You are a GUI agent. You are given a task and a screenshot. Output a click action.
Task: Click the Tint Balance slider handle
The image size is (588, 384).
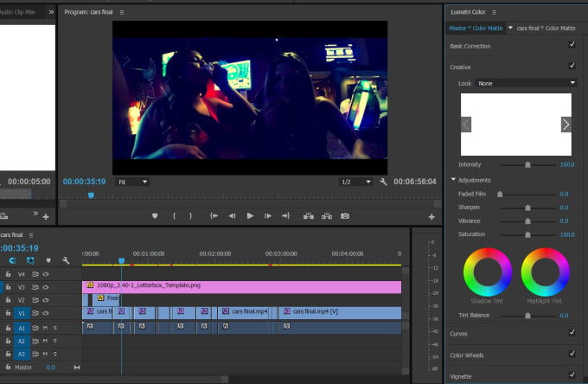pos(528,316)
